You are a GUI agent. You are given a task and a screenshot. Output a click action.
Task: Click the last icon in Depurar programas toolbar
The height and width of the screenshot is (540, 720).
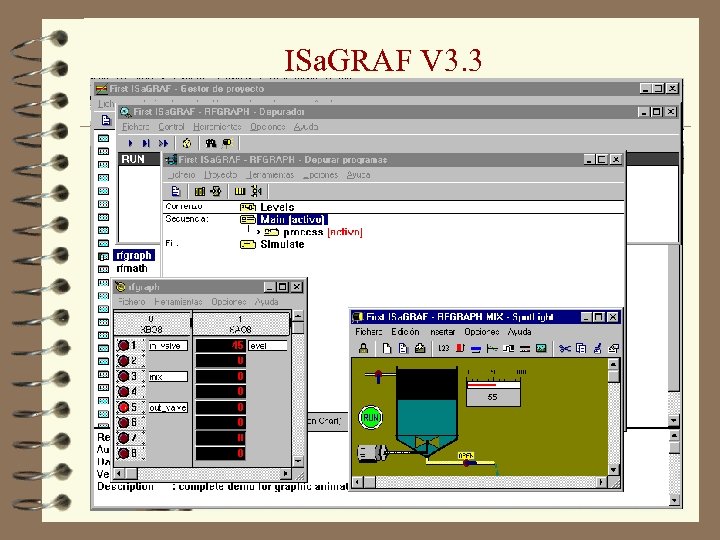point(257,191)
